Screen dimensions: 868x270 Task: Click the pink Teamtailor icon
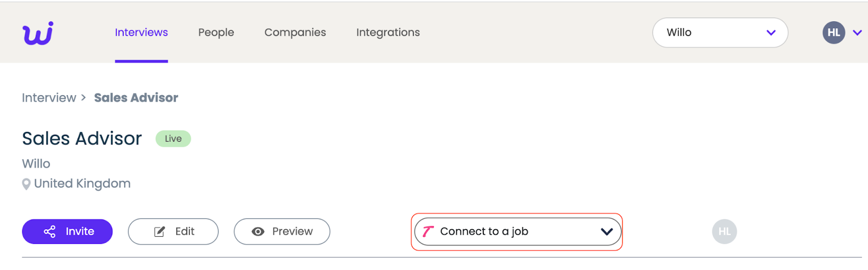[428, 232]
